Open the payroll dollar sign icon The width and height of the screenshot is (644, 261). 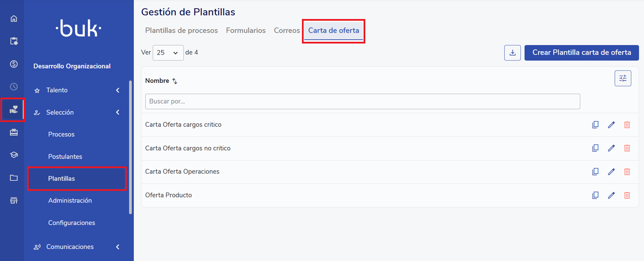click(x=14, y=64)
